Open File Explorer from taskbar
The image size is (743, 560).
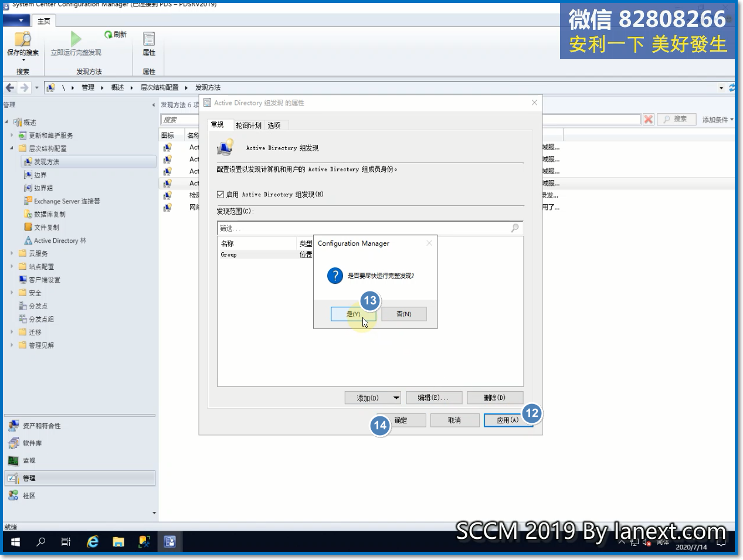[x=118, y=542]
